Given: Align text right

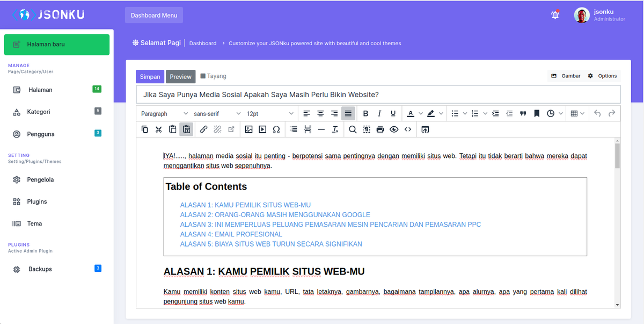Looking at the screenshot, I should 334,113.
